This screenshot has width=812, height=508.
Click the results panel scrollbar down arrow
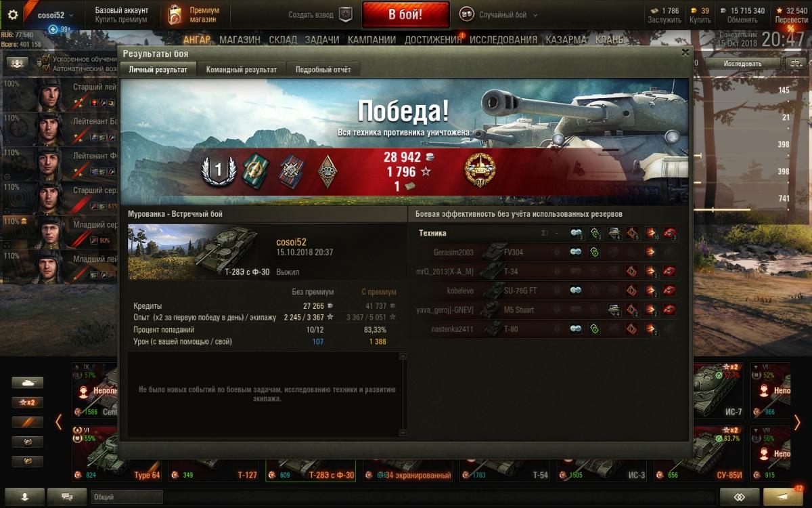pos(403,433)
